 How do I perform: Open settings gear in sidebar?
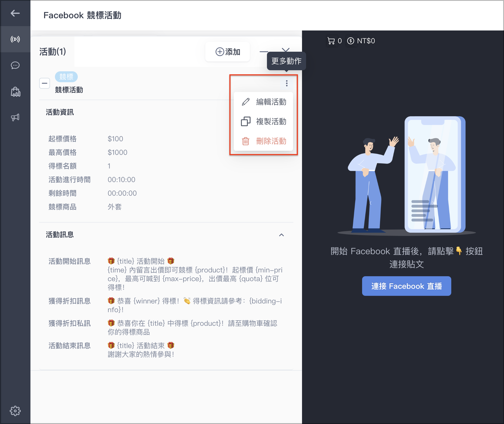tap(15, 411)
